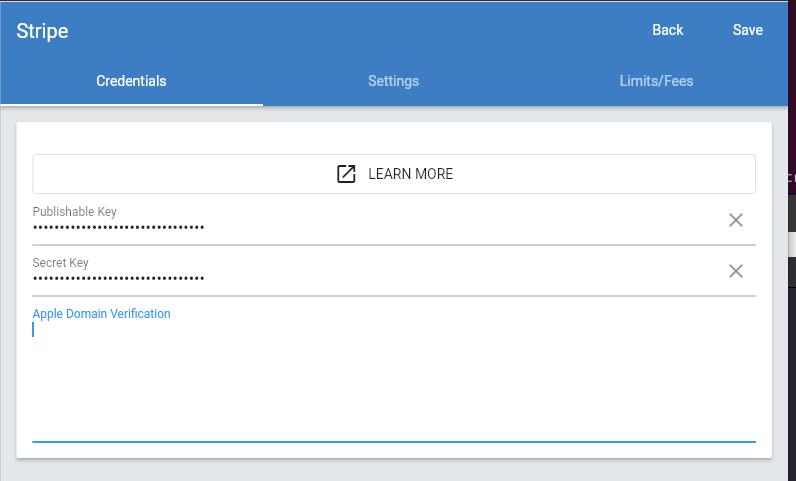Click the masked dots of Secret Key

pos(118,278)
